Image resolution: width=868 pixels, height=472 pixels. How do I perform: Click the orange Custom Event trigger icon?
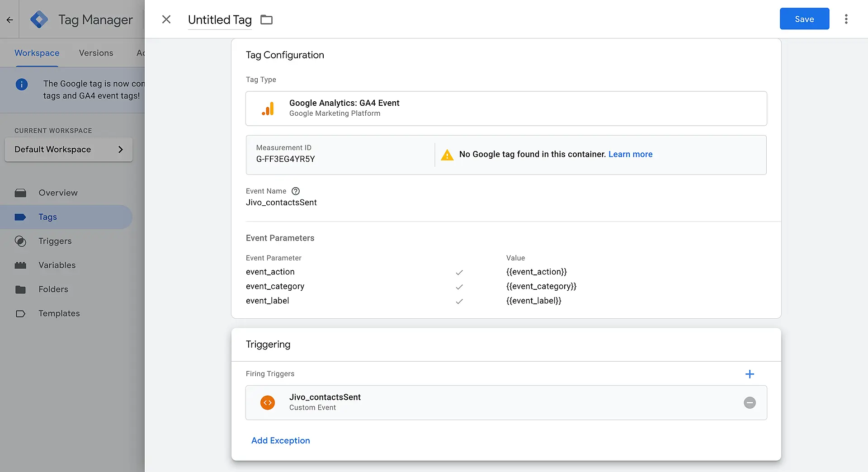[x=268, y=402]
